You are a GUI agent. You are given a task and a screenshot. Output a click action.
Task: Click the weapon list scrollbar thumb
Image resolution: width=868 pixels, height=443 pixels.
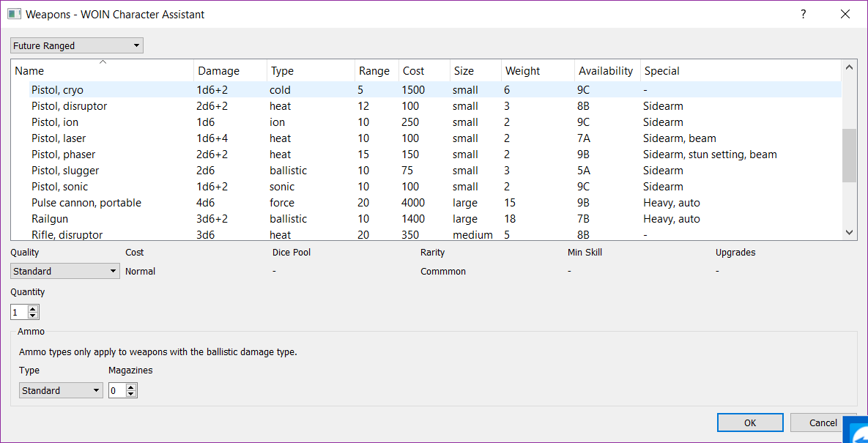tap(849, 155)
